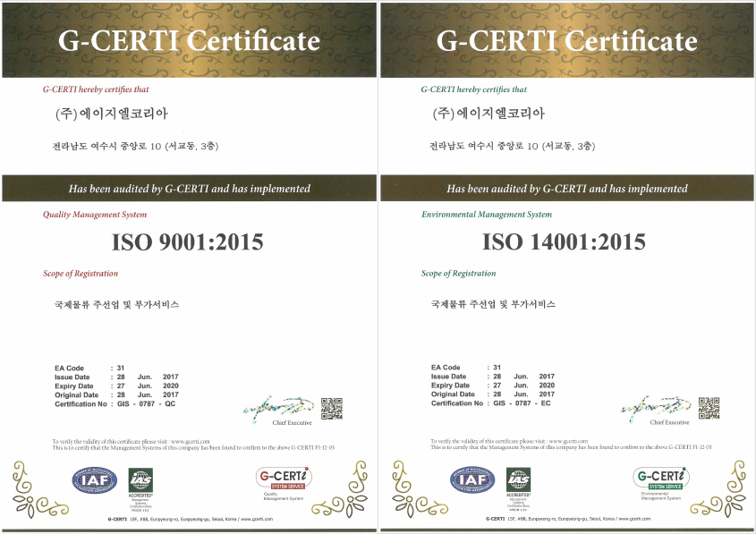
Task: Click the G-CERTI Quality Management System logo
Action: [x=282, y=478]
